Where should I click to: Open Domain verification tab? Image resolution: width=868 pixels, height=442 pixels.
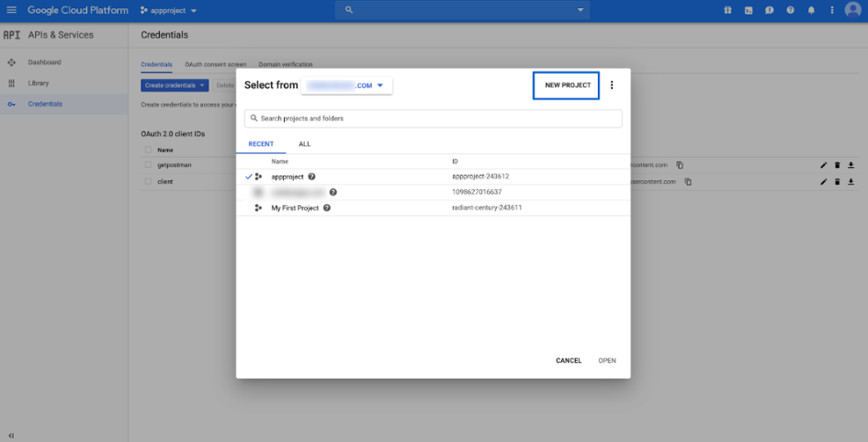(286, 64)
